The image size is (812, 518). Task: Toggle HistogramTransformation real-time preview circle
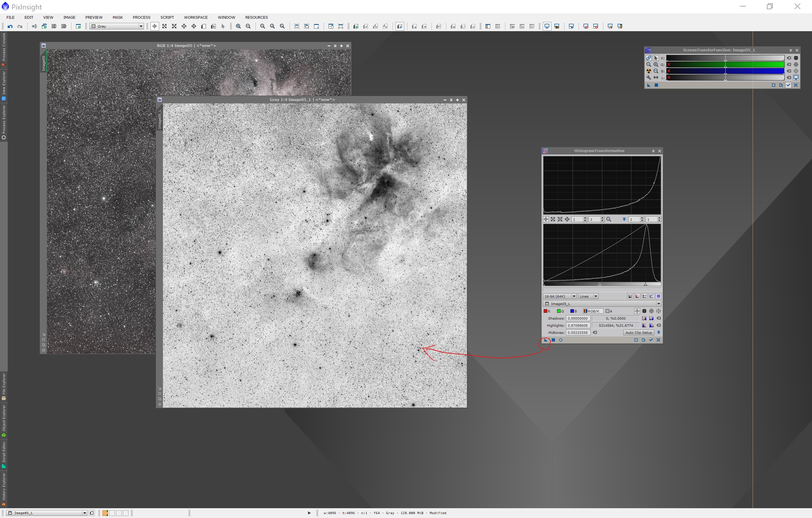[561, 340]
